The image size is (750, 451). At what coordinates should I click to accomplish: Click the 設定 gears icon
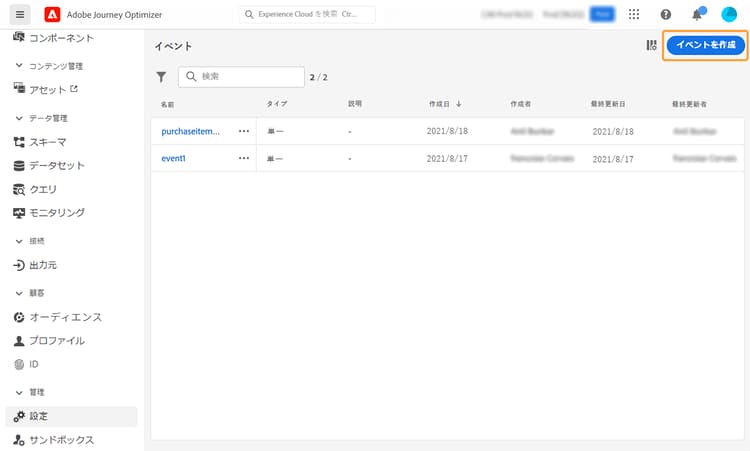click(x=19, y=416)
